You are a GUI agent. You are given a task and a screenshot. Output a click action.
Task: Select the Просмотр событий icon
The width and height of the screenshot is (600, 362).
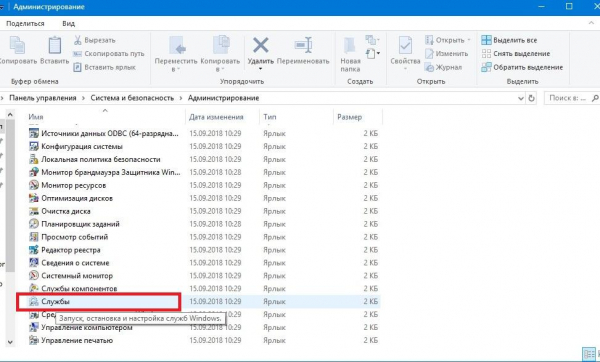coord(34,237)
